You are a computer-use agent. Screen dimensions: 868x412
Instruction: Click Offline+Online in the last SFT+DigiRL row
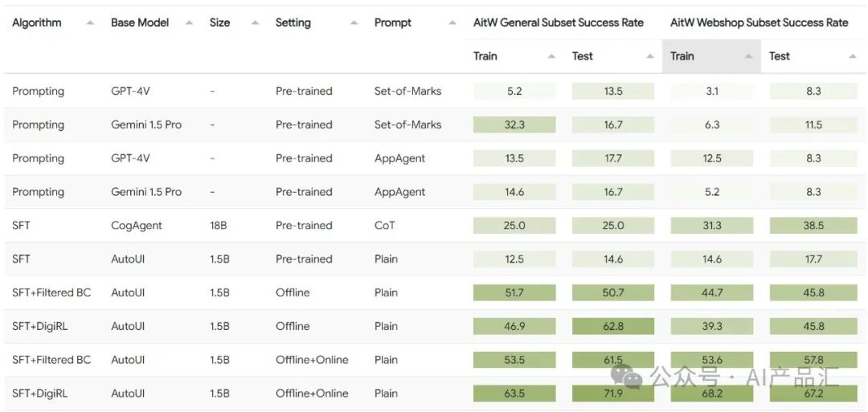[312, 394]
